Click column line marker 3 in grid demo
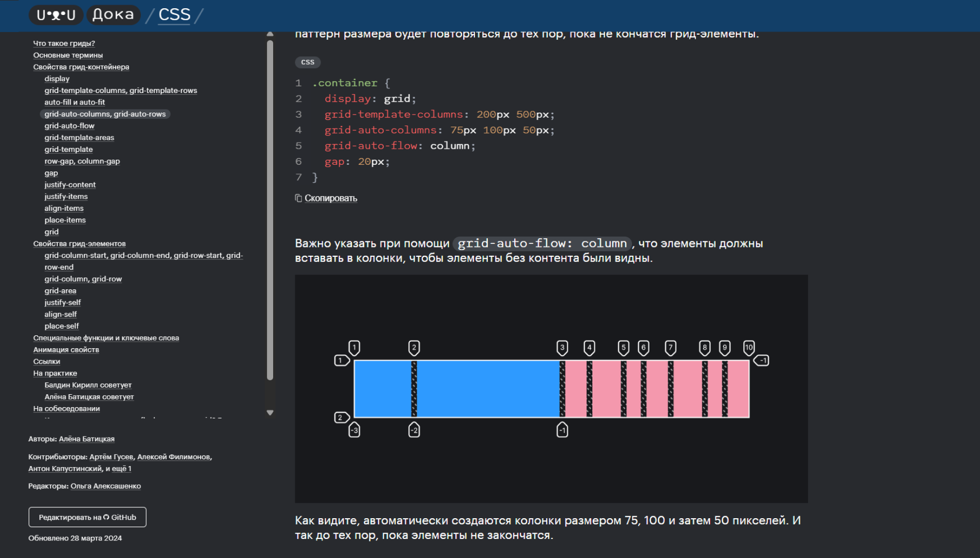Screen dimensions: 980x558 pos(562,348)
